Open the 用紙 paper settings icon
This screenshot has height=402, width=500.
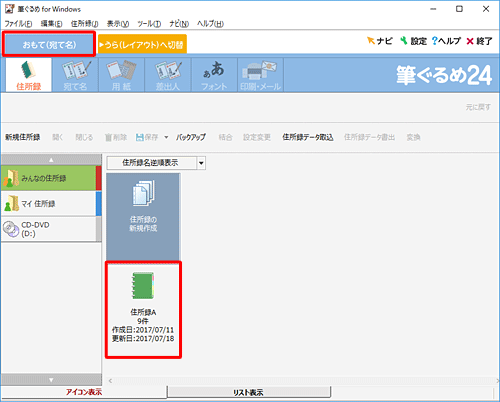[121, 75]
